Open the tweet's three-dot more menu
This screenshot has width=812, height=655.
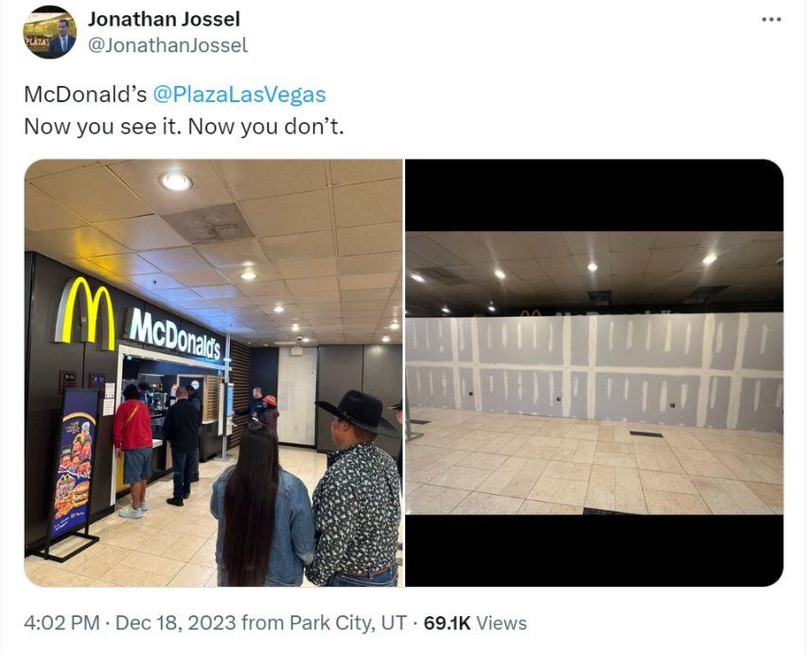(x=771, y=20)
